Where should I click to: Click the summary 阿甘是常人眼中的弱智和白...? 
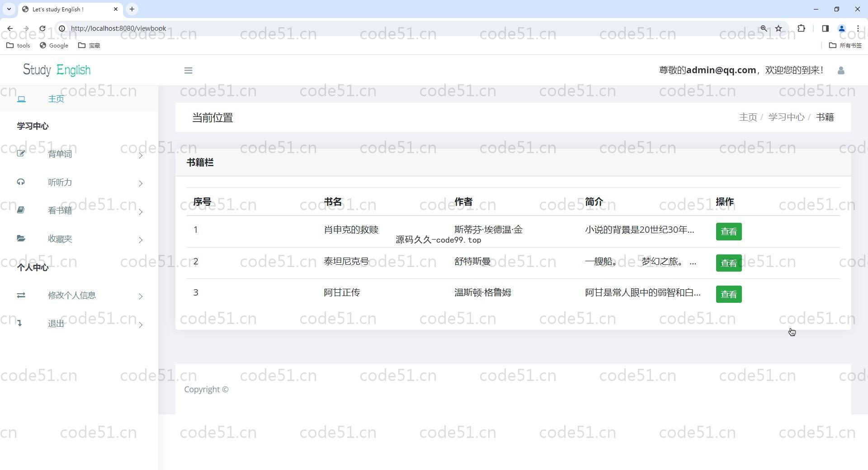[642, 292]
